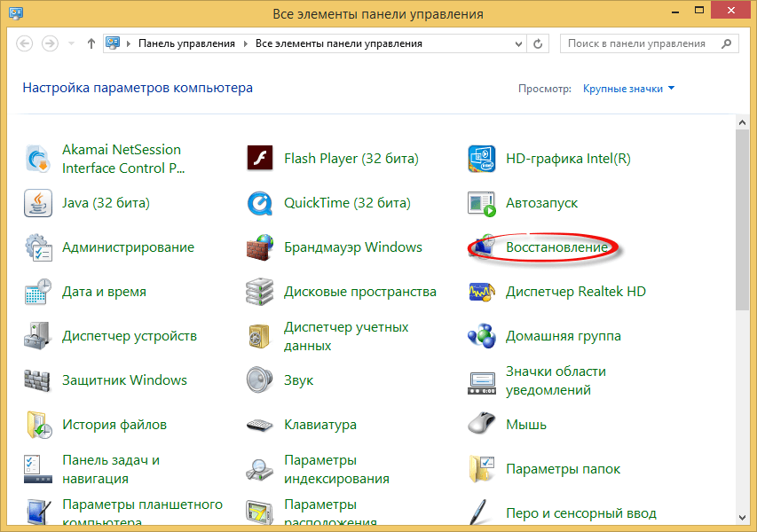The height and width of the screenshot is (532, 757).
Task: Focus the Поиск в панели управления field
Action: point(650,44)
